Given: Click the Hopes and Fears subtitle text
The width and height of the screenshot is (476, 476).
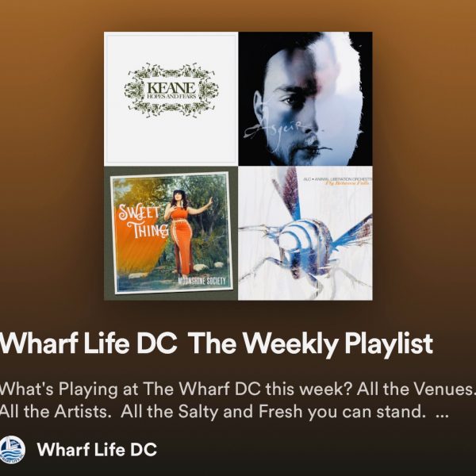Looking at the screenshot, I should point(171,96).
